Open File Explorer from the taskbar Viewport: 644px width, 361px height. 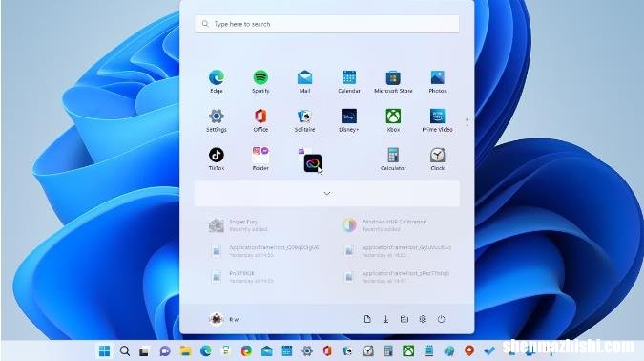185,351
